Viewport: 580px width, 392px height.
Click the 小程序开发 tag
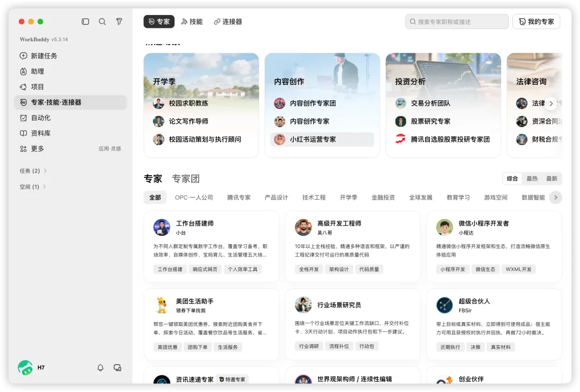click(452, 269)
